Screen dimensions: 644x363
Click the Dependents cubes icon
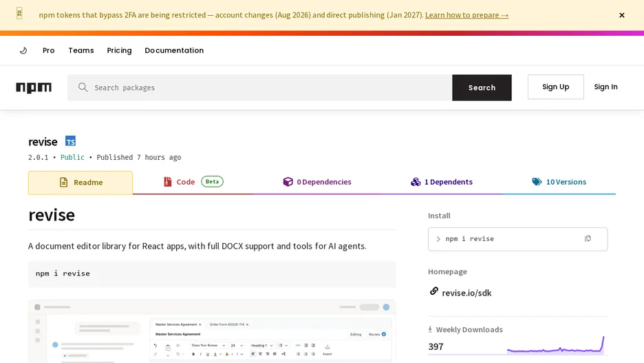[416, 182]
